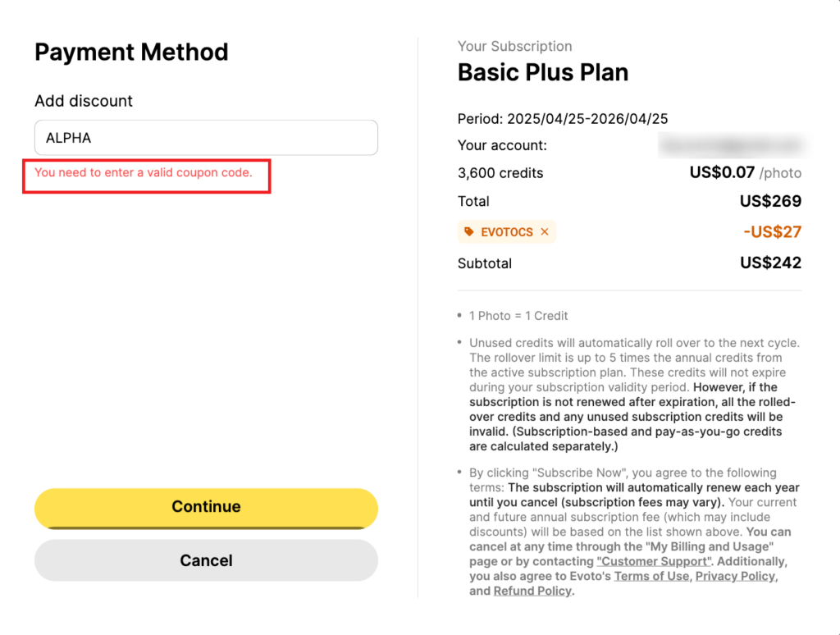Click the Continue button
840x635 pixels.
[x=206, y=508]
